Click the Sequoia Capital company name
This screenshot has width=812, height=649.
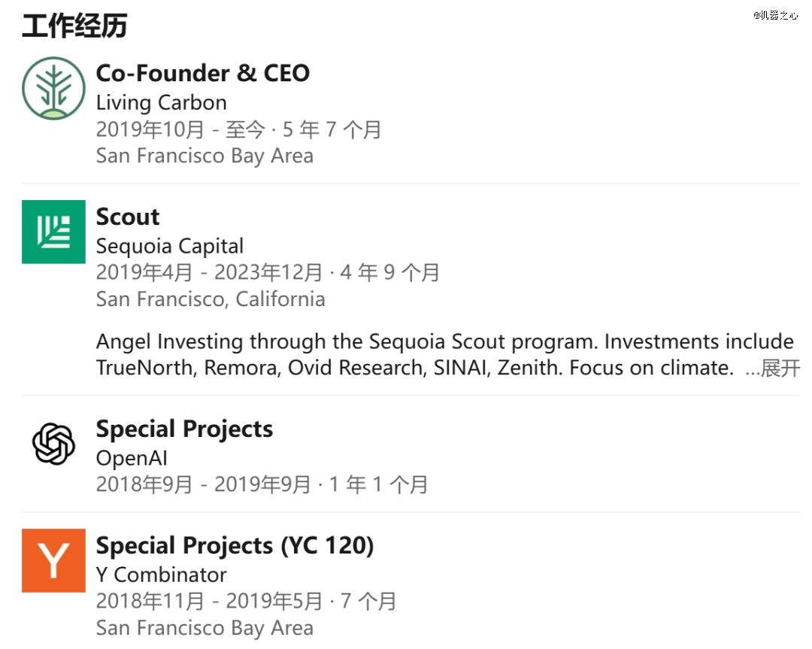pyautogui.click(x=170, y=246)
